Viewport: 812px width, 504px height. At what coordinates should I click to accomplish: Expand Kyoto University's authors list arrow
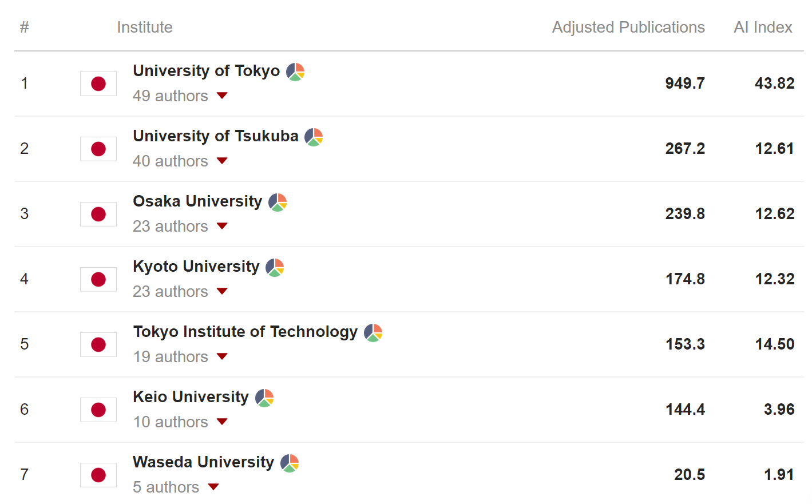[222, 291]
